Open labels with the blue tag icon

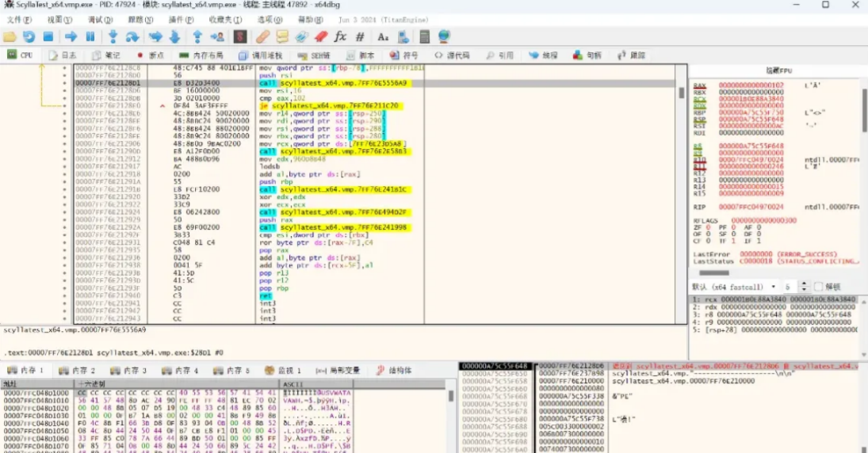[x=302, y=37]
